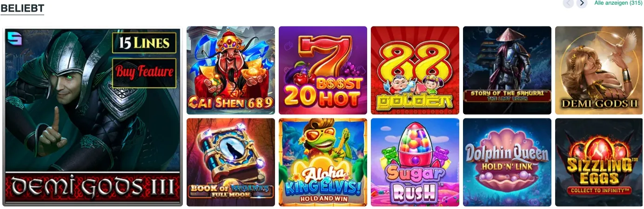Click the provider logo on Demi Gods III tile

[x=14, y=39]
